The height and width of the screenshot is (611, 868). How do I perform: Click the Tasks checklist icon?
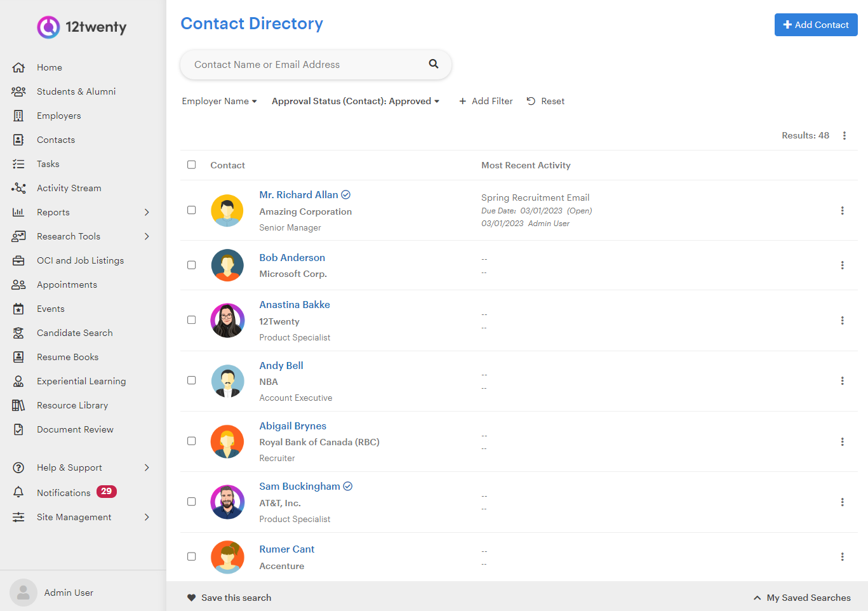click(18, 164)
